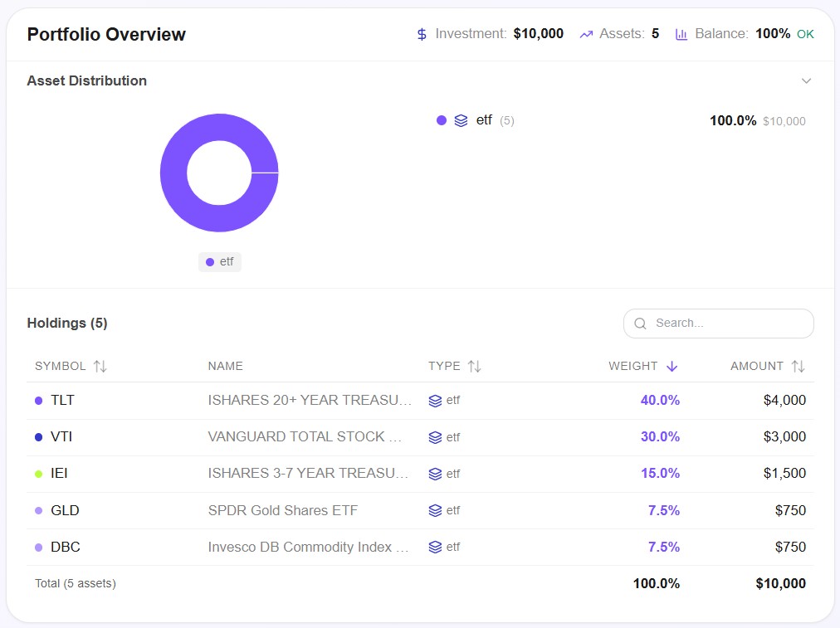840x628 pixels.
Task: Collapse the Asset Distribution section
Action: click(806, 80)
